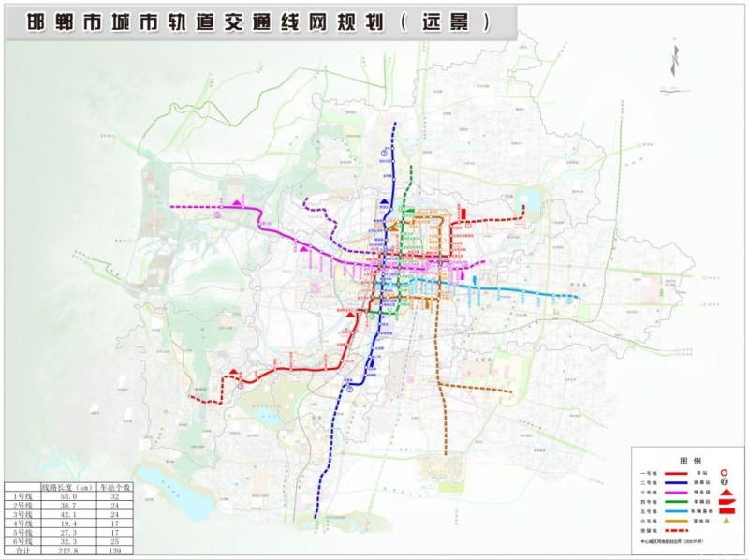This screenshot has width=749, height=560.
Task: Click the station circle symbol beside 车站 in legend
Action: [x=725, y=475]
